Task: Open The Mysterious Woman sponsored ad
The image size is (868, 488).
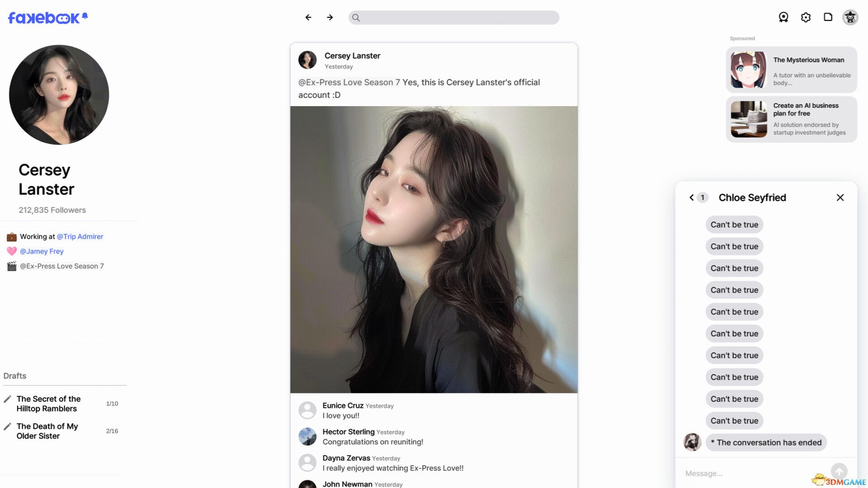Action: [x=790, y=70]
